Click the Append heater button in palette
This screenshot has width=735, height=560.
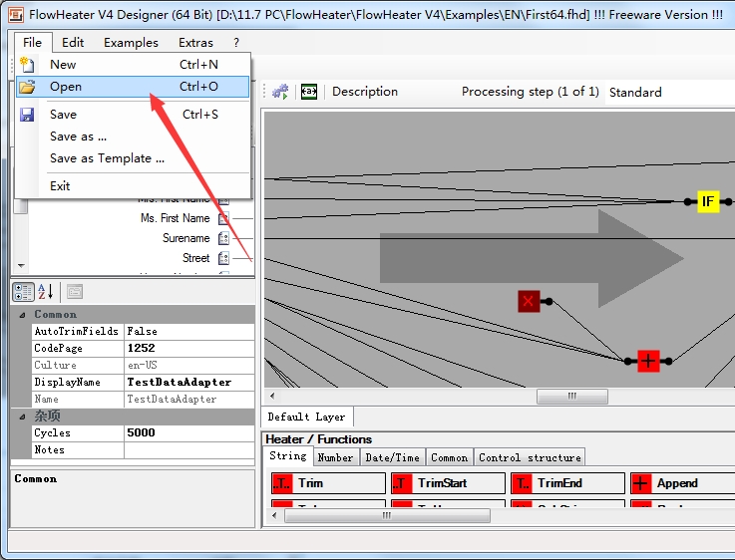(682, 482)
